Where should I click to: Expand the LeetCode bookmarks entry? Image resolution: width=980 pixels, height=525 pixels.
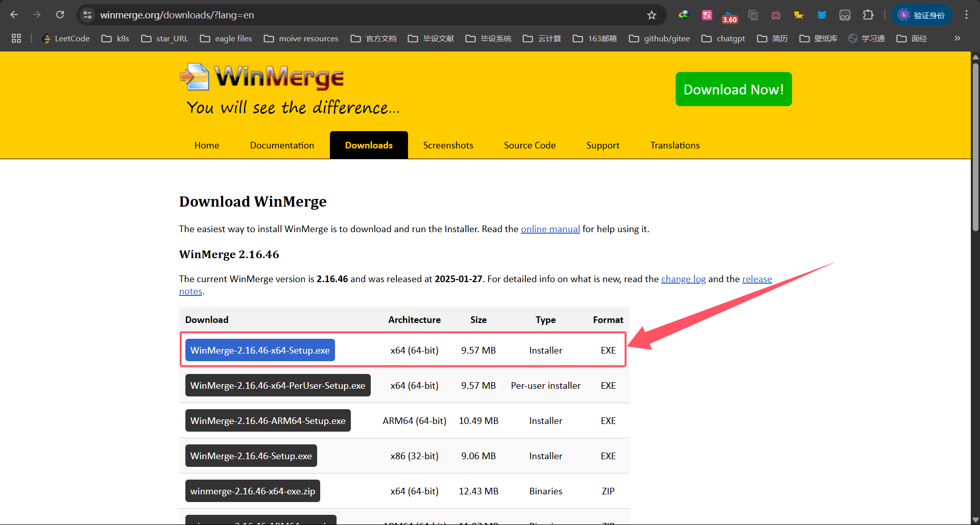pyautogui.click(x=65, y=38)
